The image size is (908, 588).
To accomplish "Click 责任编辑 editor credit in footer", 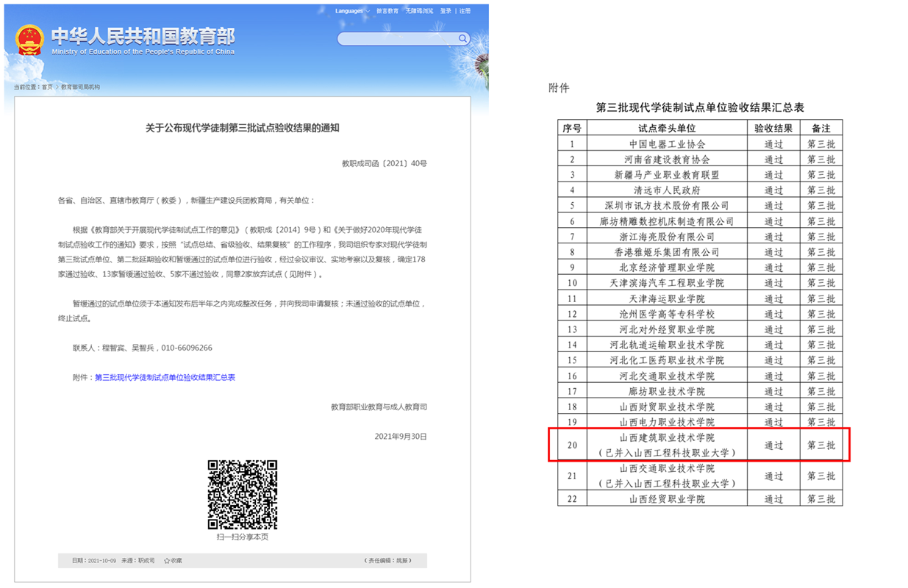I will coord(388,560).
